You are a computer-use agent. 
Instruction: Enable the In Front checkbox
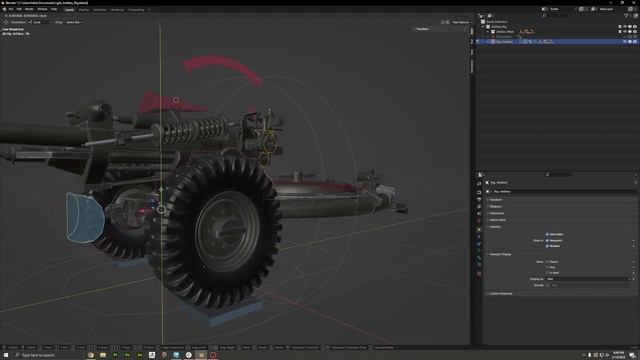[547, 273]
